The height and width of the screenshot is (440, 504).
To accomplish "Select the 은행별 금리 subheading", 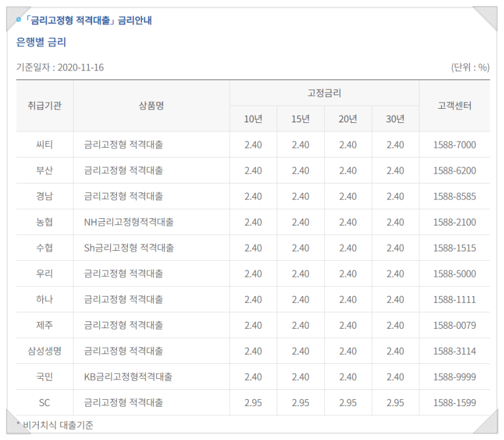I will [41, 42].
